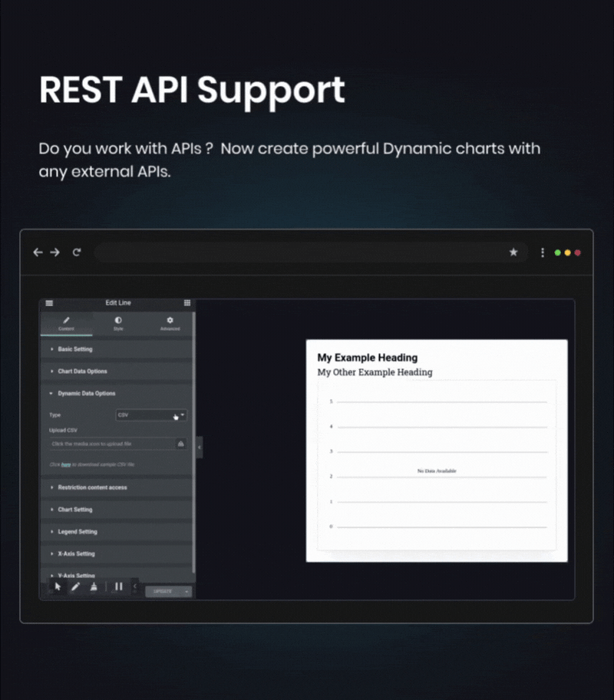
Task: Open the widgets grid icon
Action: 187,302
